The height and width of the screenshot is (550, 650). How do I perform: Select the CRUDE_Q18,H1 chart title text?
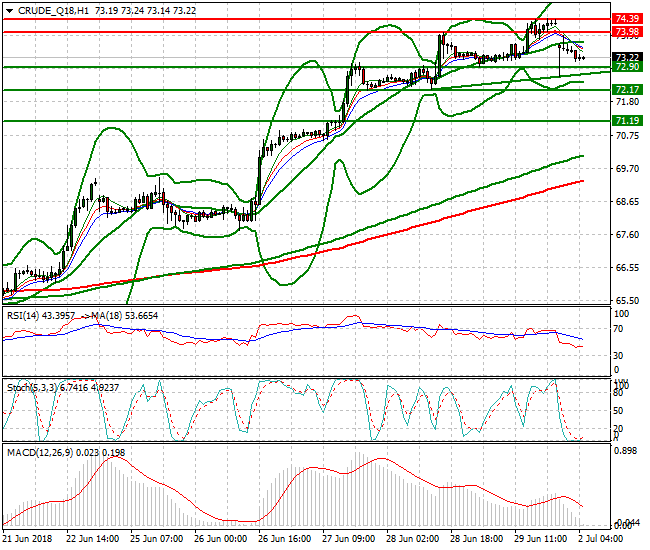tap(53, 11)
